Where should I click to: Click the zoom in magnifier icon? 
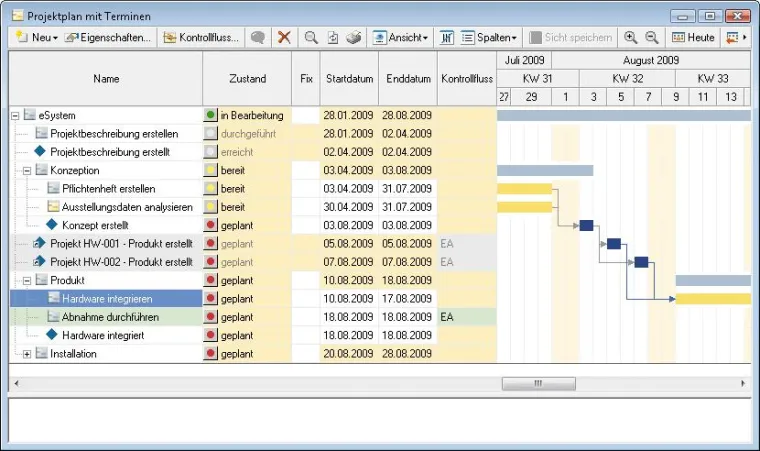[631, 37]
